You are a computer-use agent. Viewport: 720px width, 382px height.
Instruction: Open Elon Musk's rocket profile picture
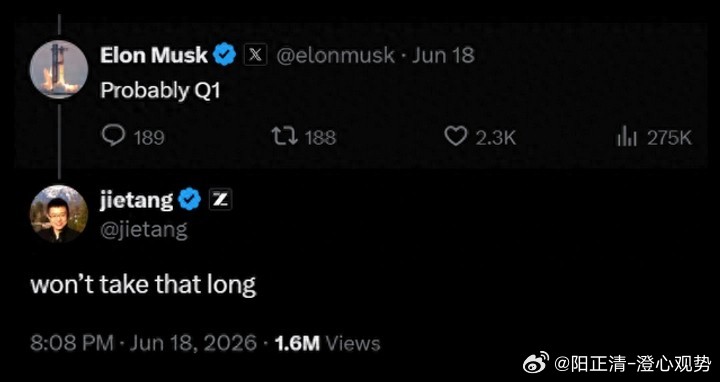(59, 69)
